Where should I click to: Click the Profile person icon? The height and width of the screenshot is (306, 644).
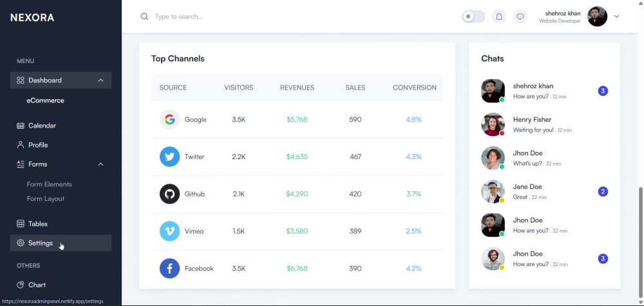[21, 145]
